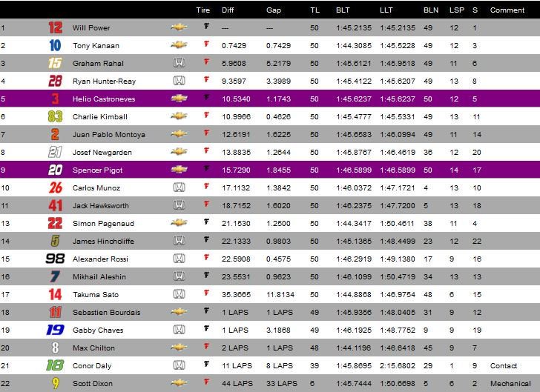Select driver name Juan Pablo Montoya

point(109,135)
